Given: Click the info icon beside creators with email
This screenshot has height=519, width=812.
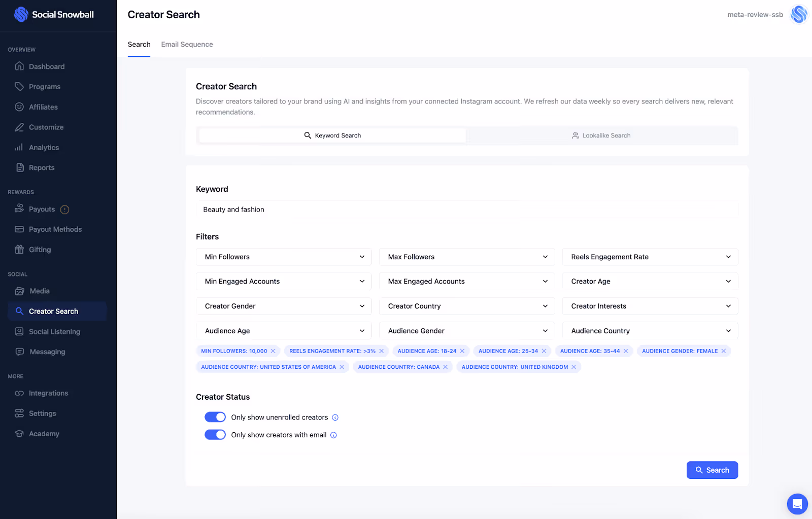Looking at the screenshot, I should [333, 435].
